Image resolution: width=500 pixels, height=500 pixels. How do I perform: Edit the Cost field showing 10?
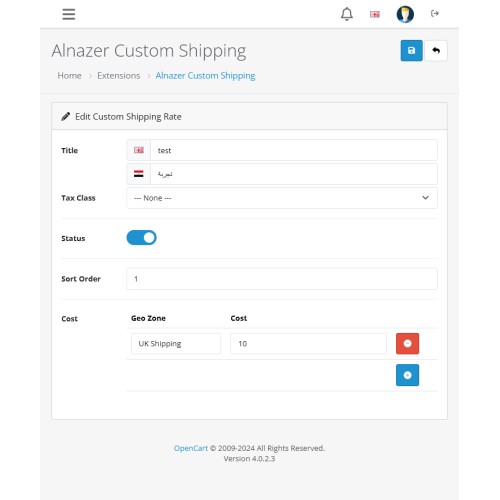click(308, 343)
